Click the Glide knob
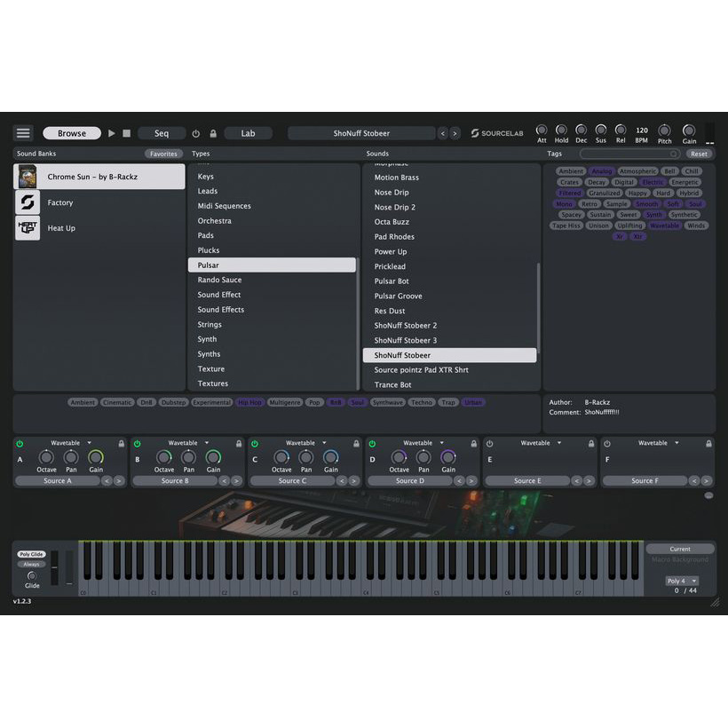Image resolution: width=728 pixels, height=728 pixels. click(x=32, y=575)
